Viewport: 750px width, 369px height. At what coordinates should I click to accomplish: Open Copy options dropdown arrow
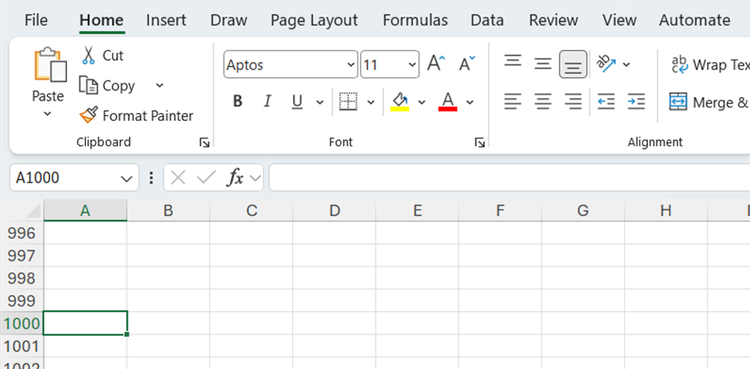[x=160, y=86]
